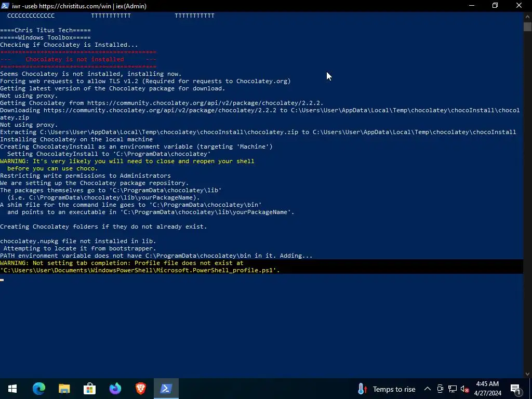
Task: Click the 'Downloading https://community.chocolatey.org' line
Action: (260, 114)
